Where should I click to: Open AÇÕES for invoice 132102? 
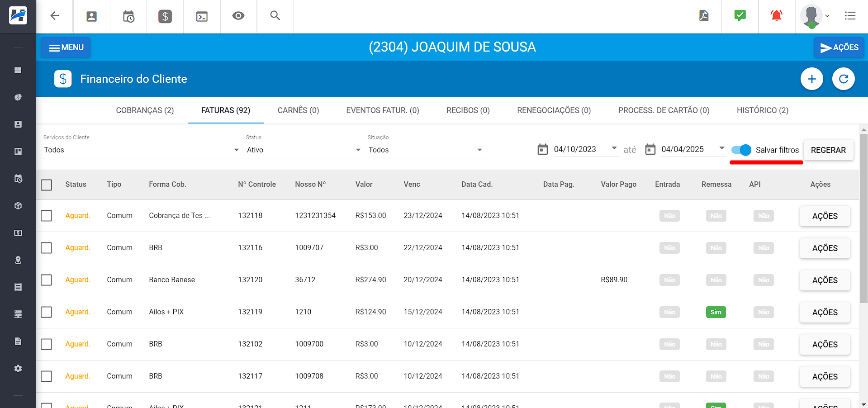[x=825, y=345]
